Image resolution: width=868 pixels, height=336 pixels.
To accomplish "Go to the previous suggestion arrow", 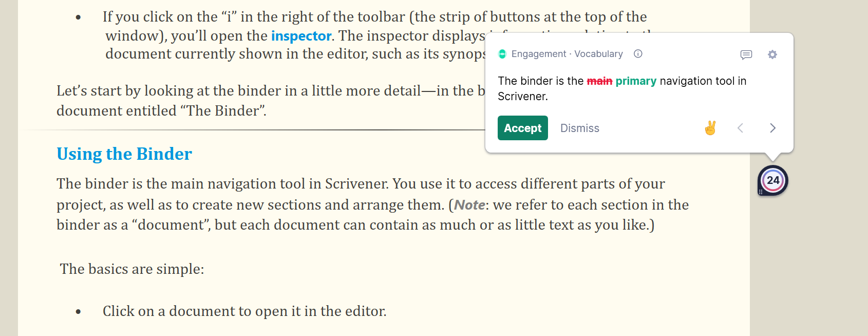I will click(x=740, y=128).
